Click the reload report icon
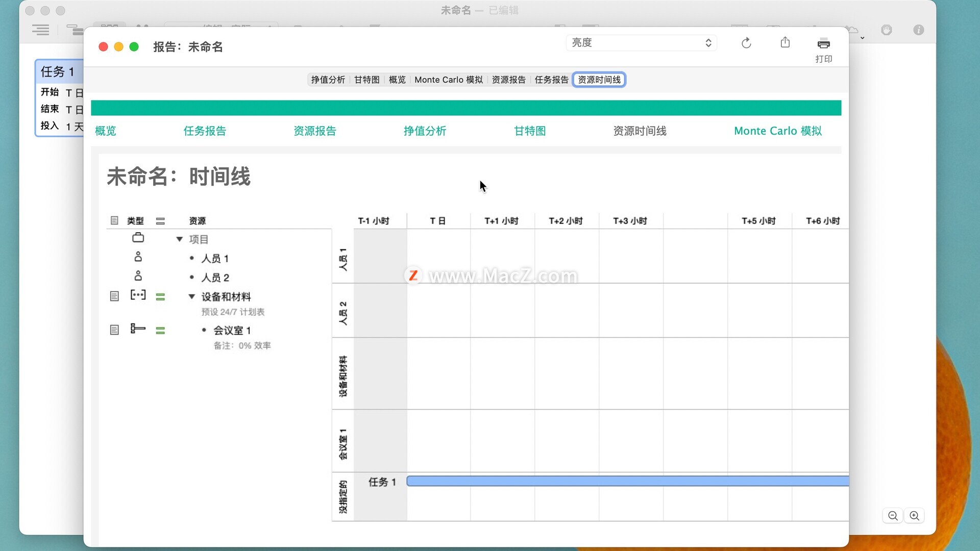Image resolution: width=980 pixels, height=551 pixels. pos(746,43)
